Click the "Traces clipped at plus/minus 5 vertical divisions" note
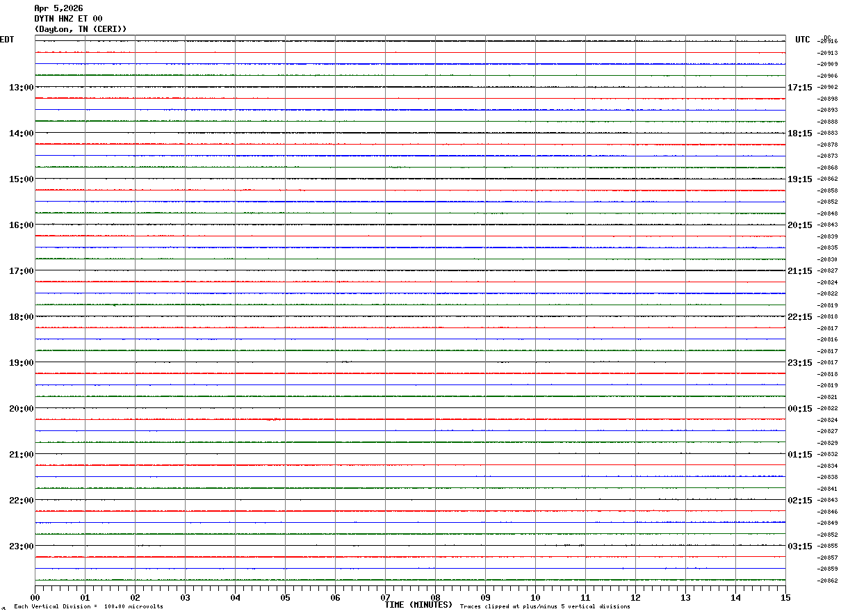 pos(545,607)
